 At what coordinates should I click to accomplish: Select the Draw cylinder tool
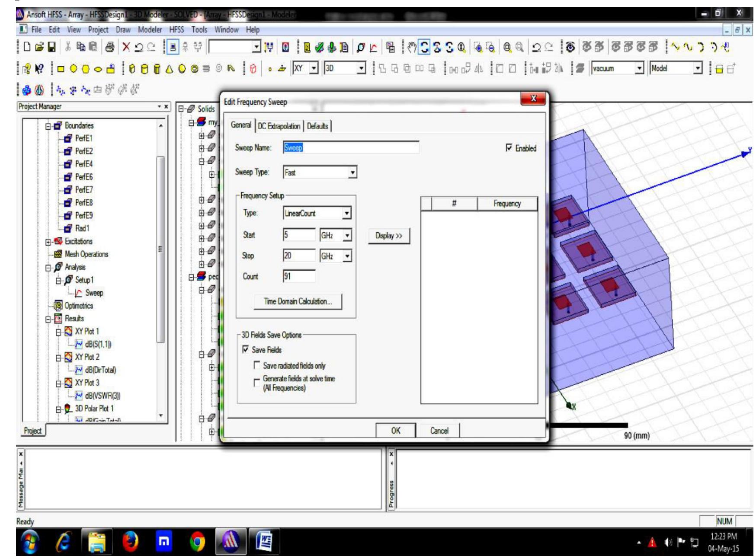(x=145, y=69)
